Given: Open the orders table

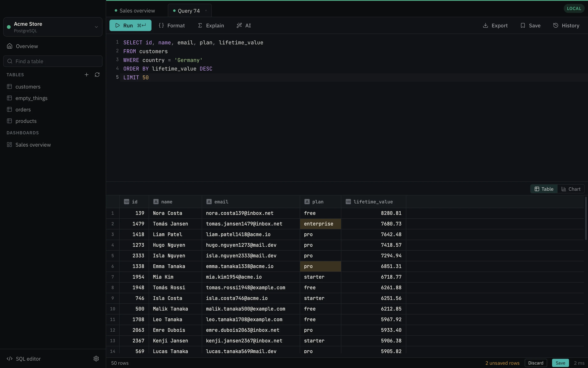Looking at the screenshot, I should point(53,110).
